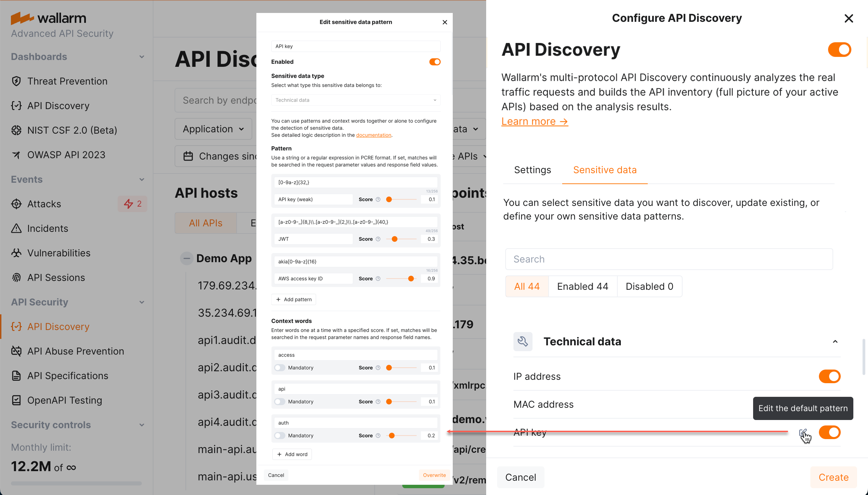868x495 pixels.
Task: Enable the Mandatory toggle for access word
Action: coord(280,367)
